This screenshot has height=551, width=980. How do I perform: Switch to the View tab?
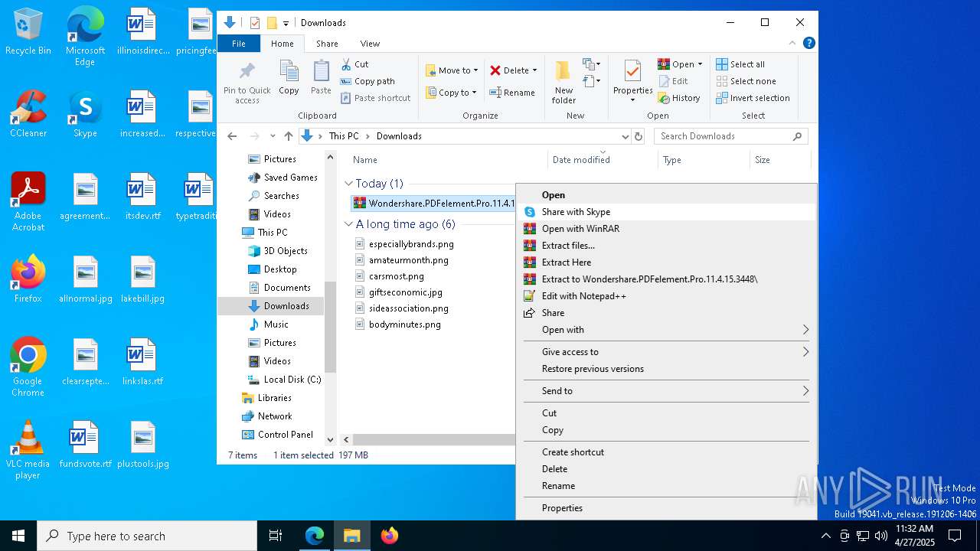[370, 44]
